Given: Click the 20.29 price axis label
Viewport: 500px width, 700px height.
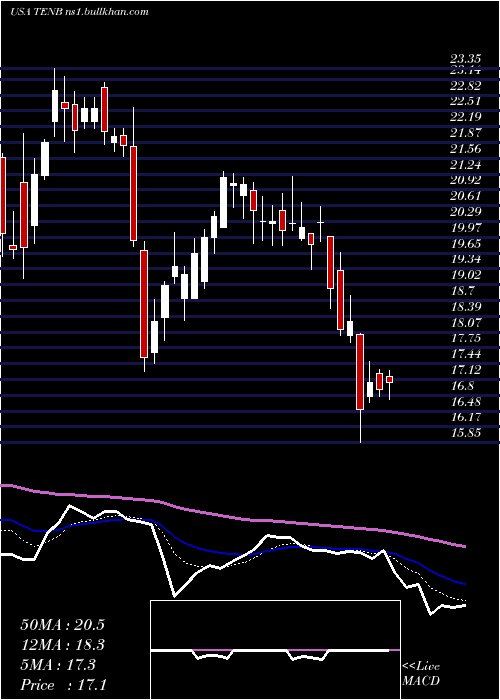Looking at the screenshot, I should click(465, 212).
